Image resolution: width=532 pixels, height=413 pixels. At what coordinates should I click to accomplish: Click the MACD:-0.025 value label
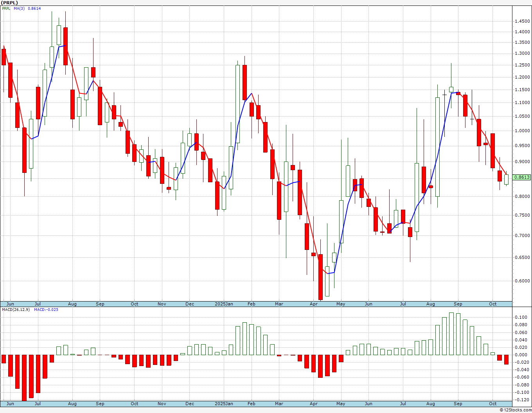46,310
